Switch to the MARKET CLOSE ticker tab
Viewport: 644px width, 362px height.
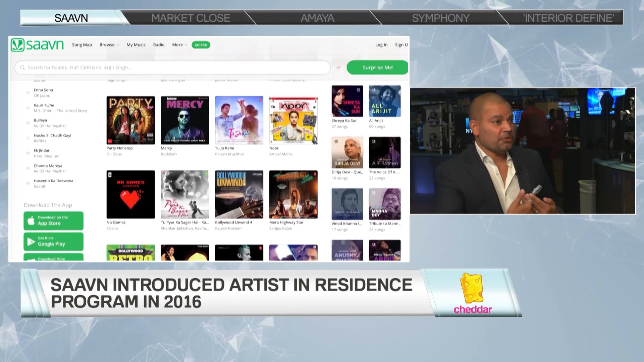[x=191, y=18]
